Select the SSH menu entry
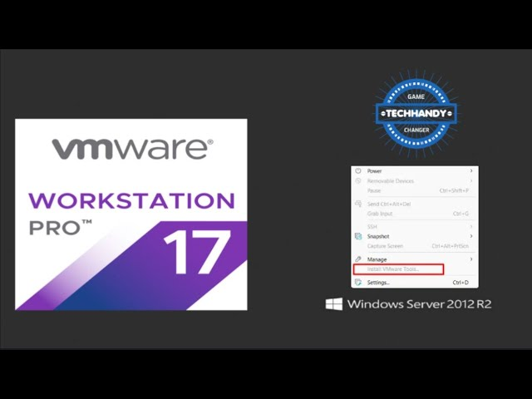 pyautogui.click(x=415, y=226)
